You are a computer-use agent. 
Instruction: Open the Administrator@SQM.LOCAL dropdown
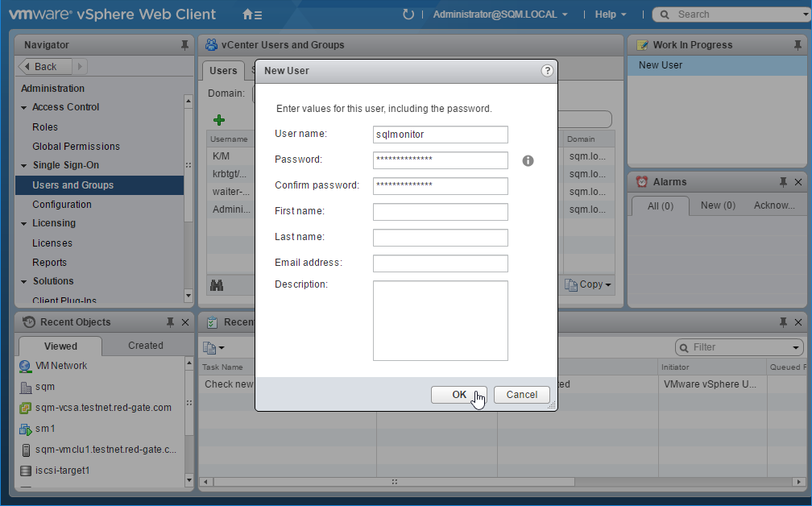(499, 15)
